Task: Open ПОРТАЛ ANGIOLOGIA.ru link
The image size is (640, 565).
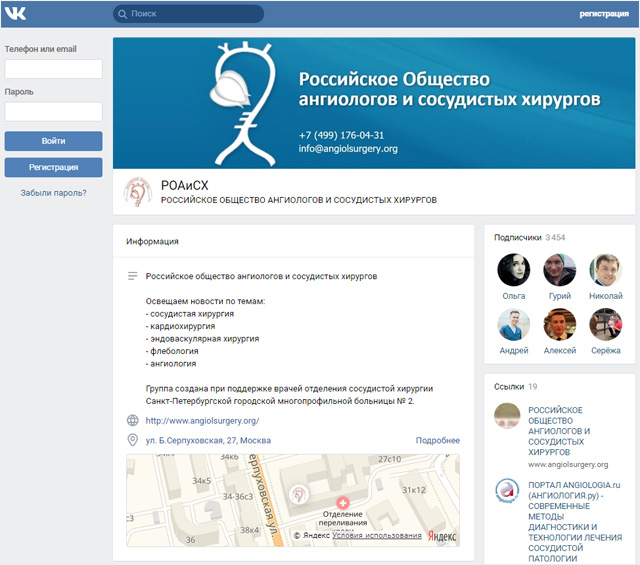Action: pos(575,521)
